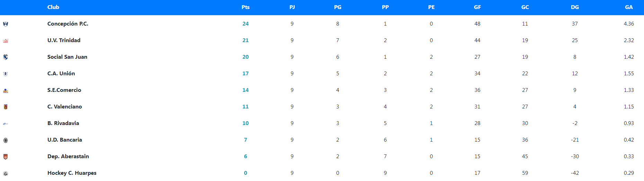Click the Club column header
The width and height of the screenshot is (644, 181).
(53, 7)
